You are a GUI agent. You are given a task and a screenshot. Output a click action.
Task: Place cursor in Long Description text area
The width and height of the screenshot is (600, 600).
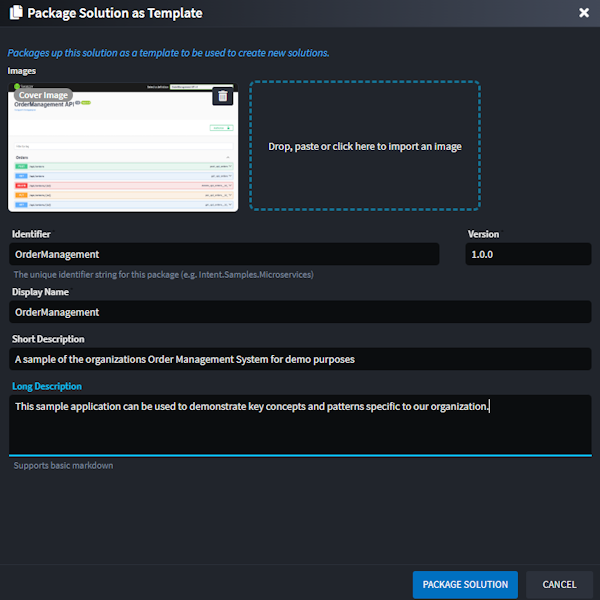click(300, 425)
